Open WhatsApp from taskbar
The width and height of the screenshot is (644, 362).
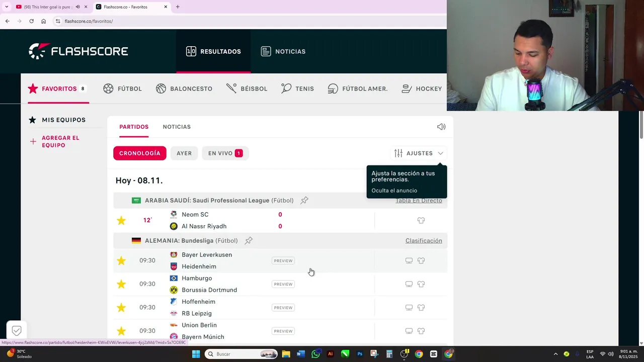point(315,354)
